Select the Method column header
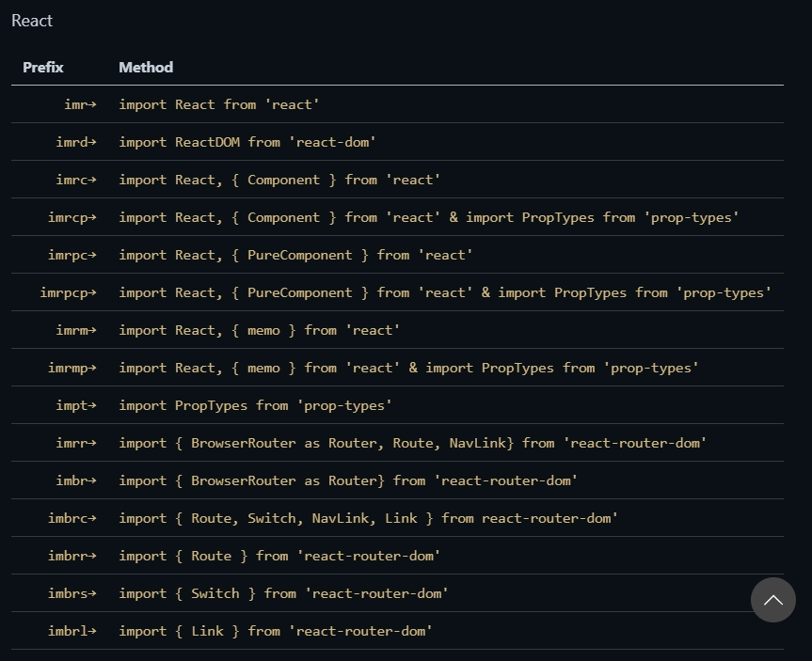 (x=146, y=68)
